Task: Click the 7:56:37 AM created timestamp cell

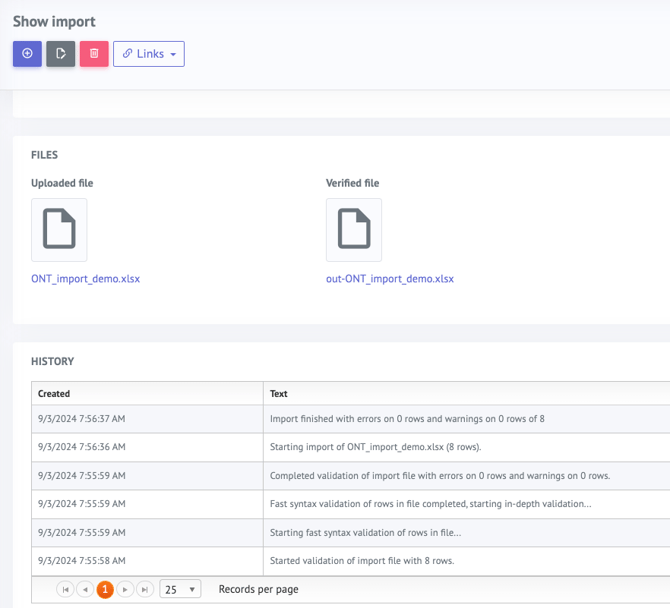Action: pyautogui.click(x=82, y=419)
